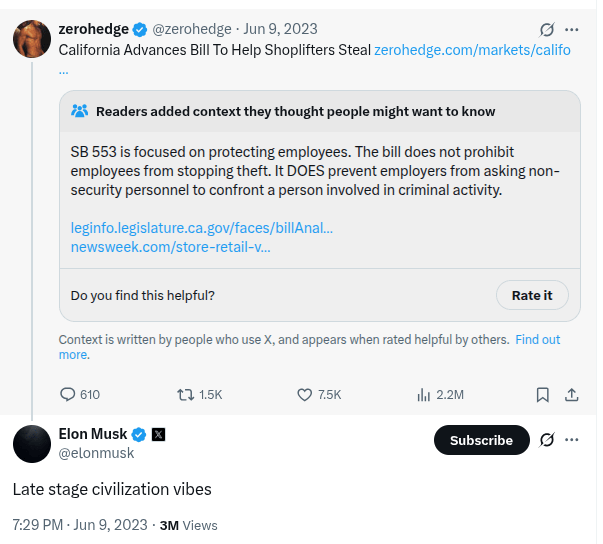Click the X affiliate badge beside Elon Musk

pos(158,434)
